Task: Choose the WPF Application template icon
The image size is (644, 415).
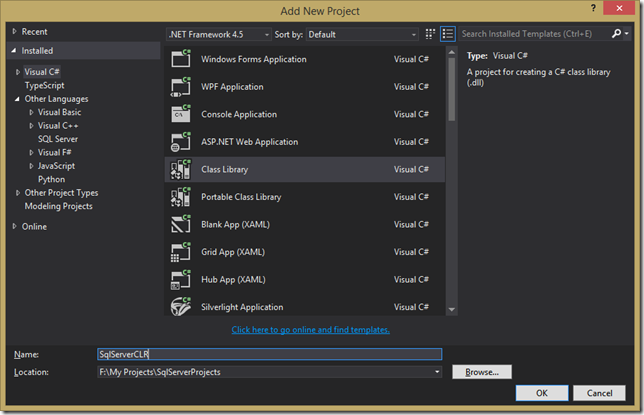Action: click(181, 86)
